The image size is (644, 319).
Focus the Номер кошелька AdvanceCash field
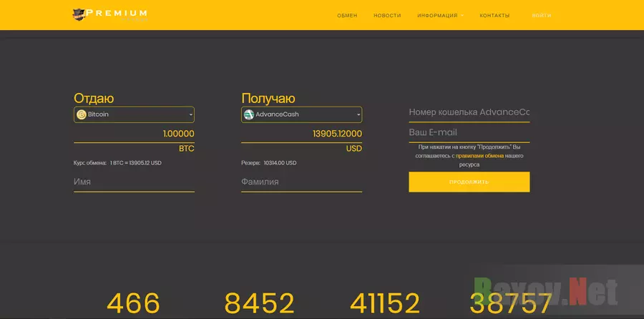tap(469, 112)
